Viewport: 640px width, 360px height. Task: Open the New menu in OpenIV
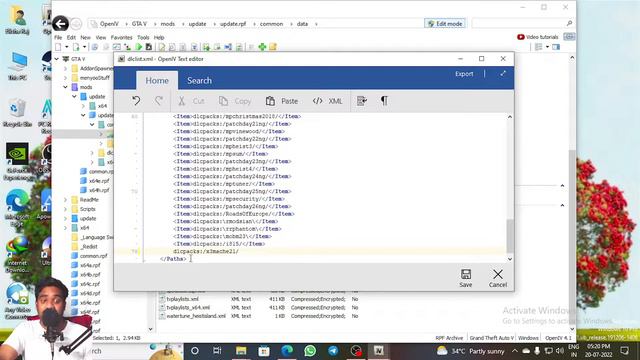(85, 37)
